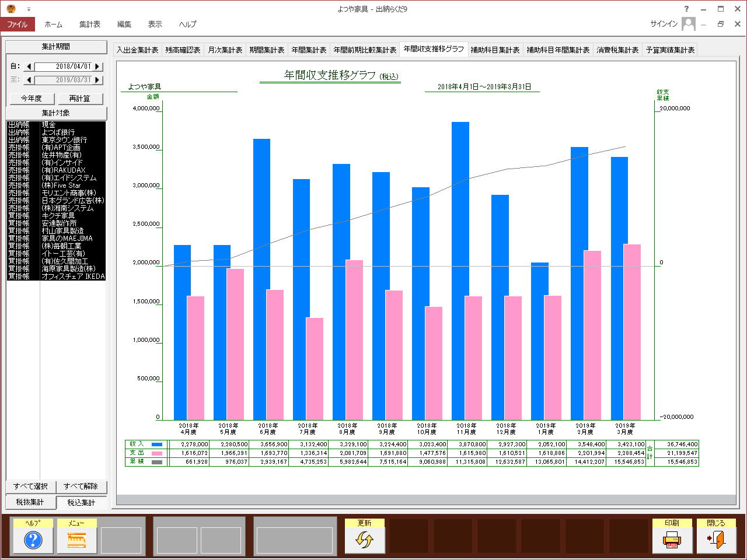Click the end date field 2019/03/31
747x560 pixels.
click(64, 80)
